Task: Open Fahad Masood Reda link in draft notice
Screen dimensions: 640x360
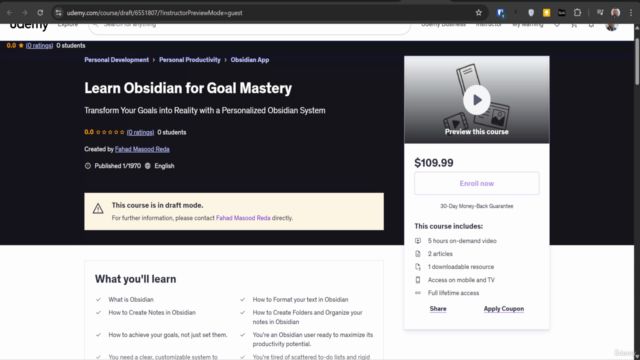Action: tap(243, 218)
